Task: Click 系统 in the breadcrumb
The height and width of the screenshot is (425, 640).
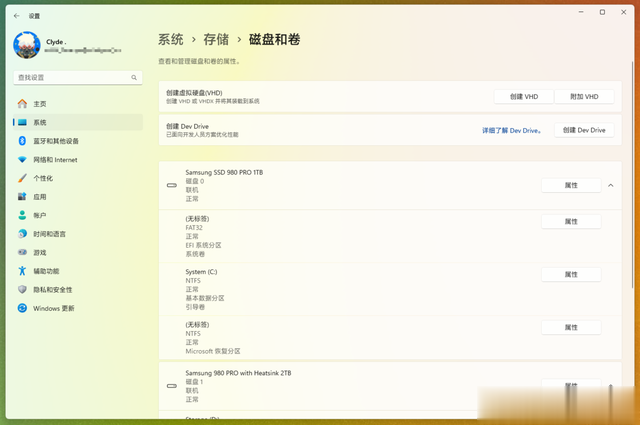Action: [171, 40]
